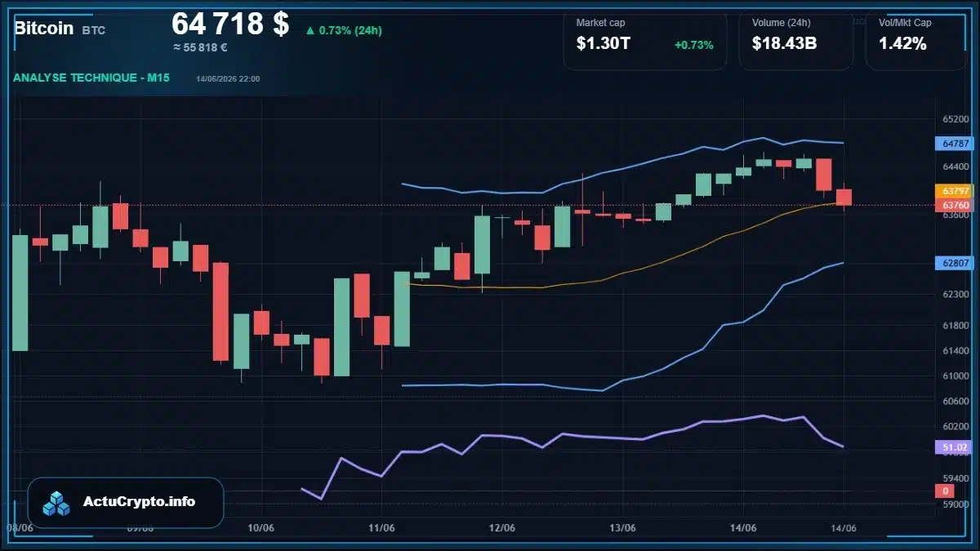980x551 pixels.
Task: Click the 61000 price axis label
Action: point(955,376)
